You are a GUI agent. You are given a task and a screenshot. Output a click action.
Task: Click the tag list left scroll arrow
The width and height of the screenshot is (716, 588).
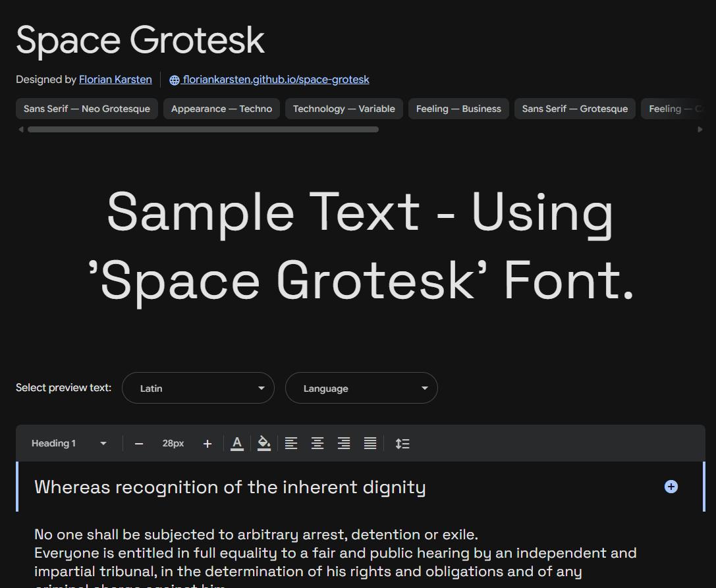click(x=20, y=130)
